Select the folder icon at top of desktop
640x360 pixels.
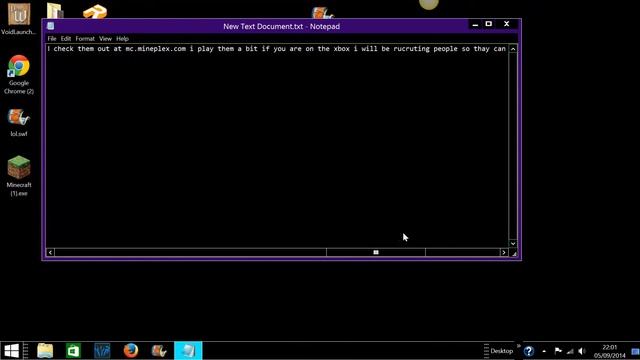[55, 10]
